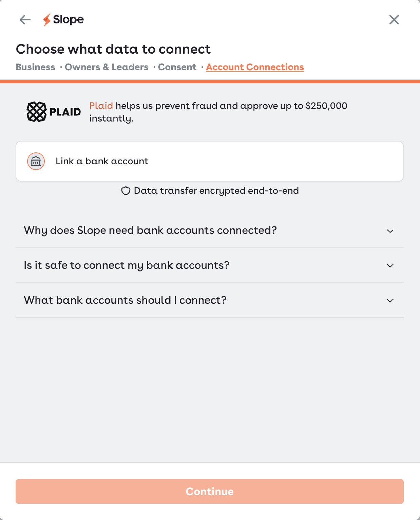
Task: Close the Slope connection dialog
Action: click(394, 20)
